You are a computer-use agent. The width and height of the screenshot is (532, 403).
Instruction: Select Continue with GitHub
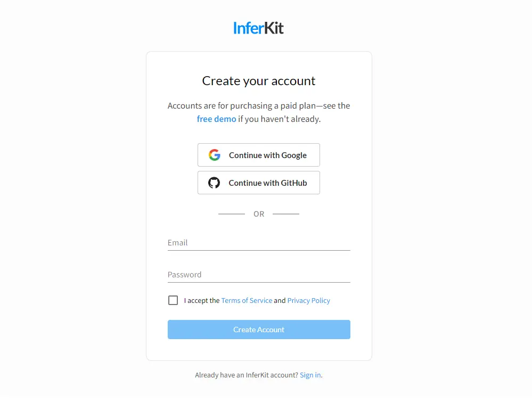coord(259,183)
